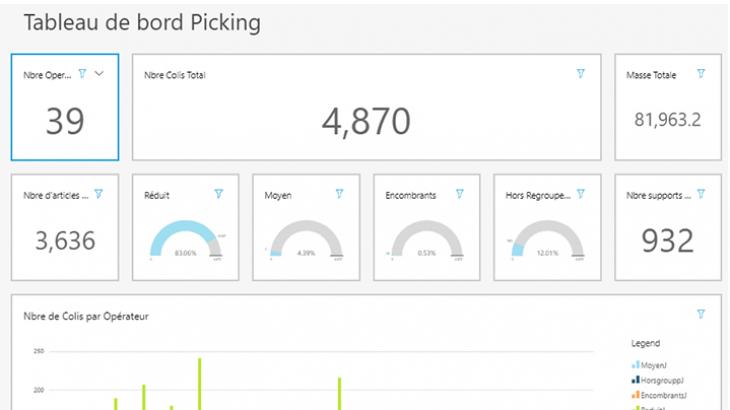Click the Nbre supports filter icon
This screenshot has height=410, width=730.
pyautogui.click(x=701, y=194)
